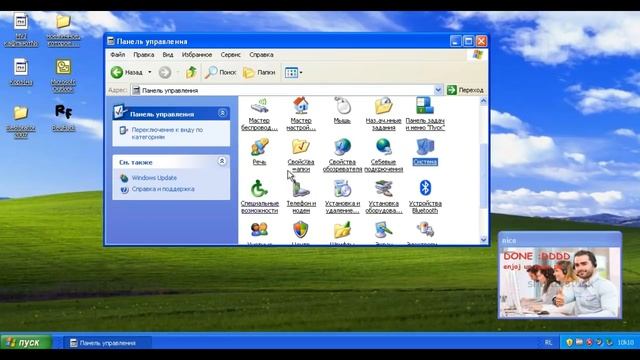Toggle the Папки folders pane button
Image resolution: width=640 pixels, height=360 pixels.
pyautogui.click(x=259, y=72)
